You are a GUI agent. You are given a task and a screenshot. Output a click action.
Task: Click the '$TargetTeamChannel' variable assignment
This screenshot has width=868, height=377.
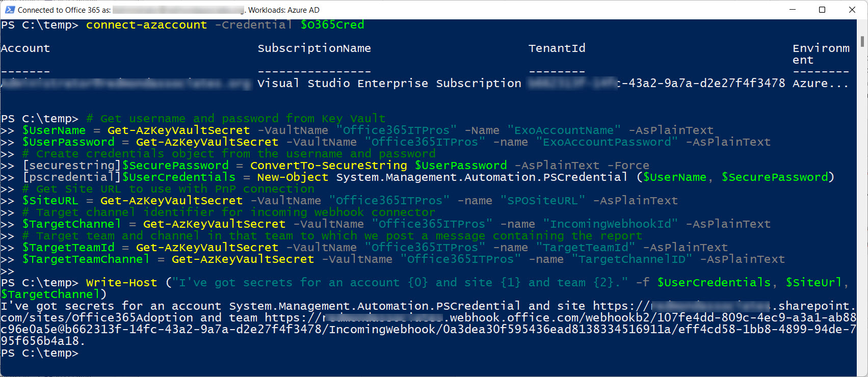[x=86, y=259]
